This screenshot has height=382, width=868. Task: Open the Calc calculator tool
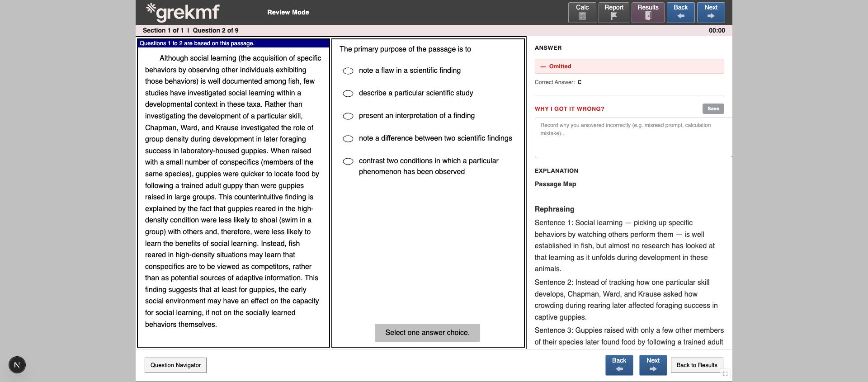click(x=582, y=12)
